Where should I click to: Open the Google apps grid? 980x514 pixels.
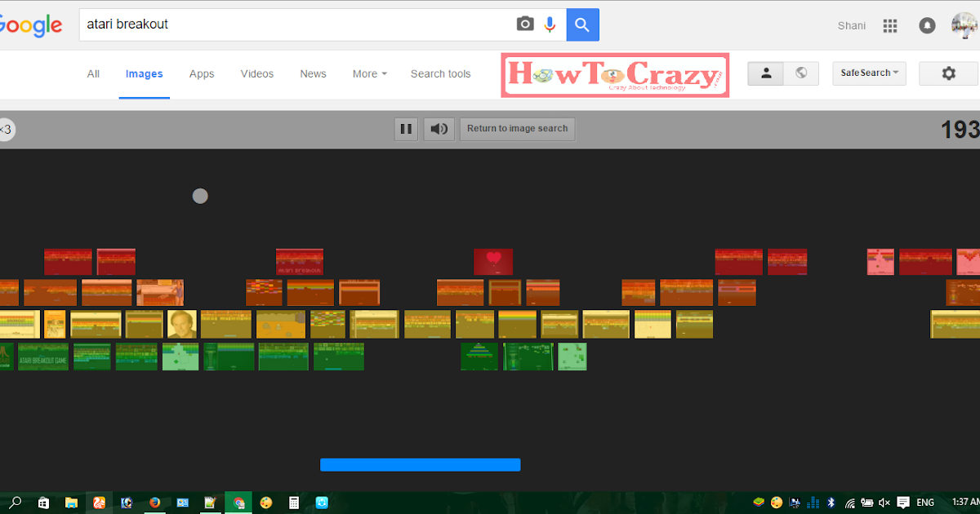[890, 25]
